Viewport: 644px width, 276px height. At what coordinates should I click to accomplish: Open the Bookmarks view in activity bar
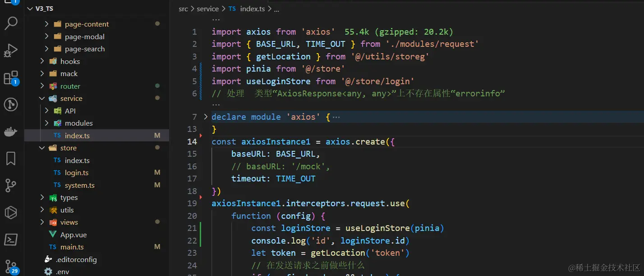[11, 158]
